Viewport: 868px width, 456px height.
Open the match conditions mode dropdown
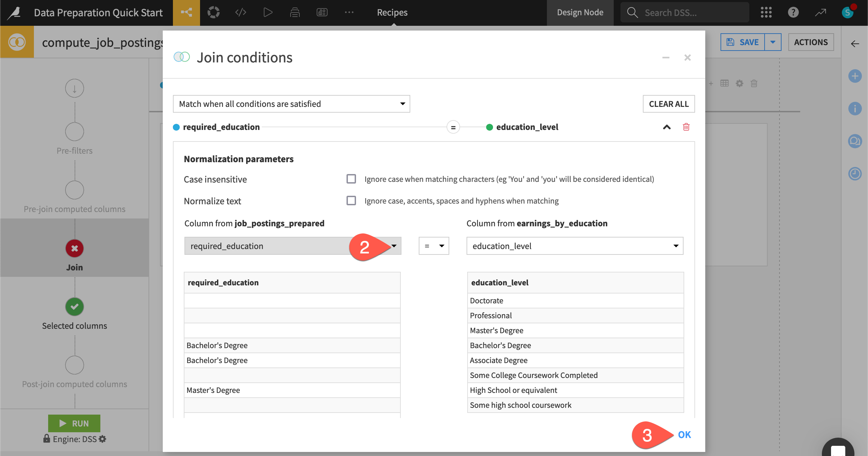(291, 104)
